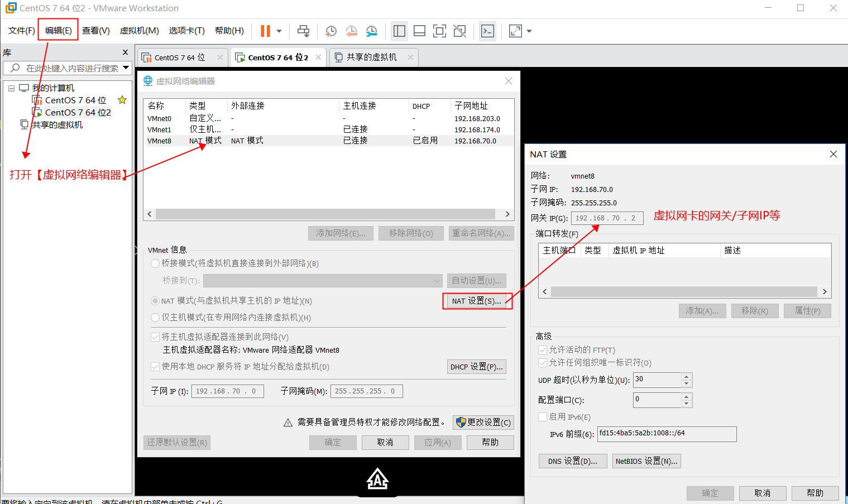The height and width of the screenshot is (504, 848).
Task: Open the 文件(F) menu
Action: 22,31
